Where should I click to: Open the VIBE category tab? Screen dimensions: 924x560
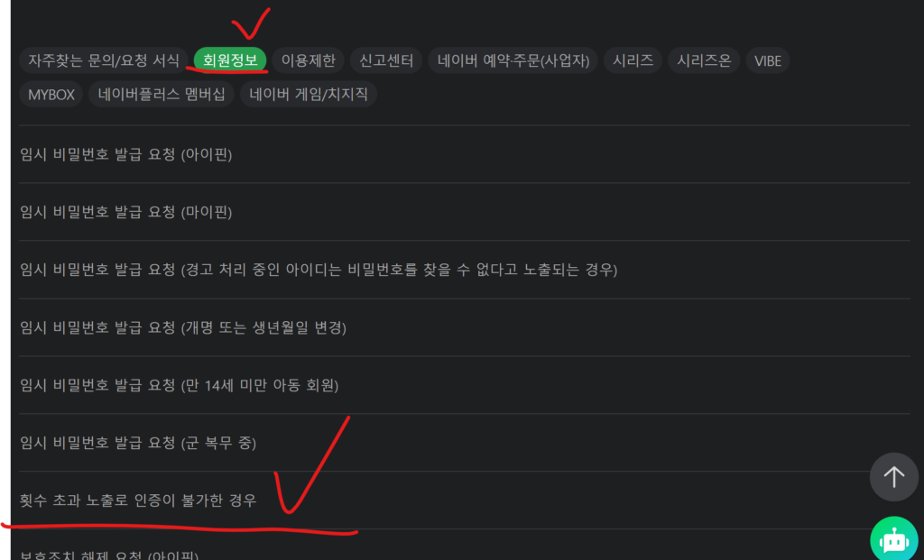768,60
